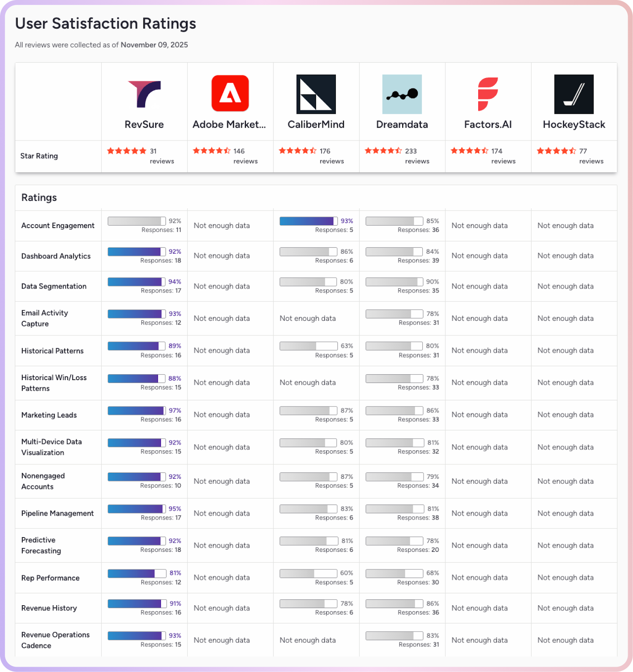Click the User Satisfaction Ratings title
633x672 pixels.
coord(105,24)
